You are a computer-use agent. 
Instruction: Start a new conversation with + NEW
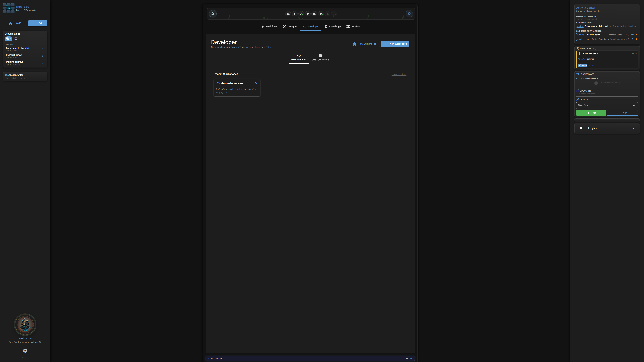pos(38,23)
